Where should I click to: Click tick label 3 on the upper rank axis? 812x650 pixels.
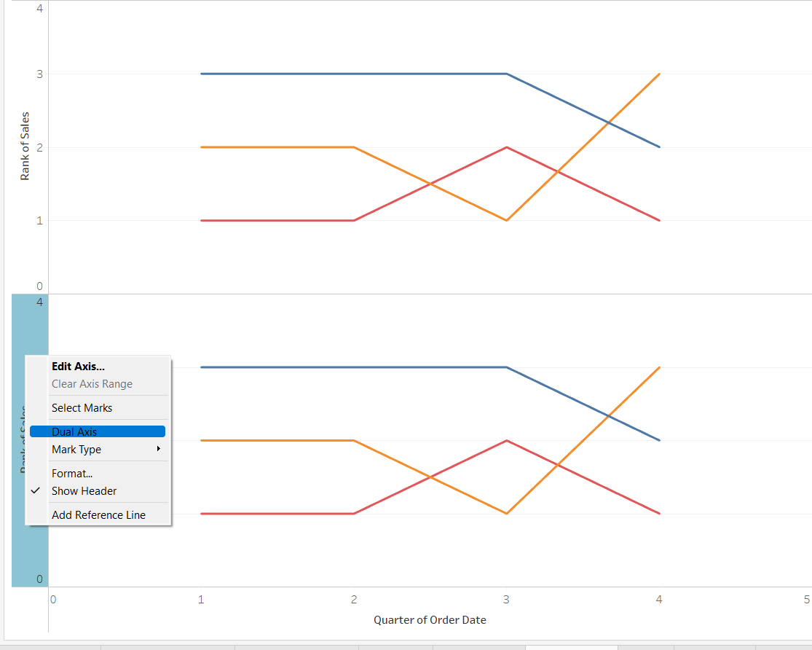pyautogui.click(x=39, y=74)
